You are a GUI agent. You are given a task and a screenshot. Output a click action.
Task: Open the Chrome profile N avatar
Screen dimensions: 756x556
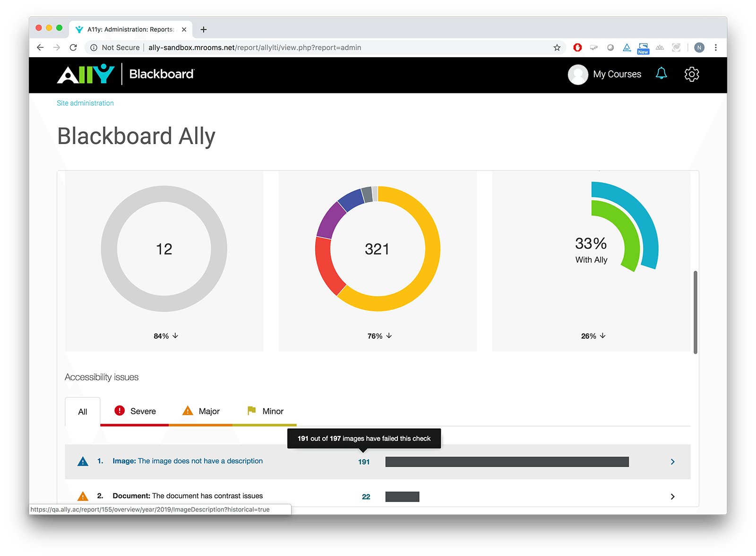[699, 47]
